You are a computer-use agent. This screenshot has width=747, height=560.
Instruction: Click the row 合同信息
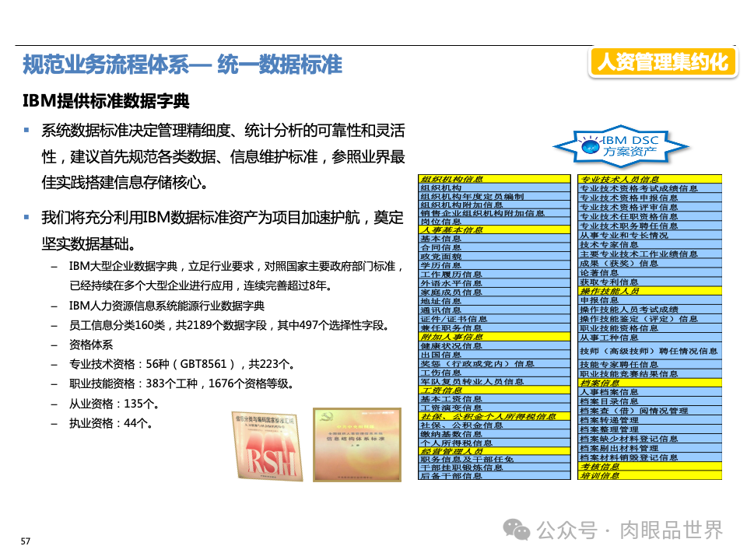pyautogui.click(x=494, y=247)
